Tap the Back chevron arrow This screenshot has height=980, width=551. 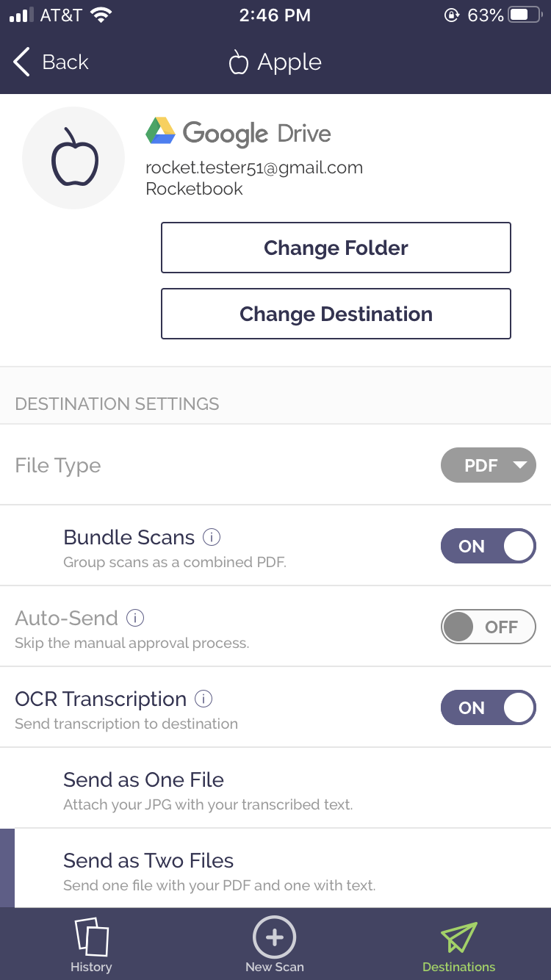click(x=22, y=62)
